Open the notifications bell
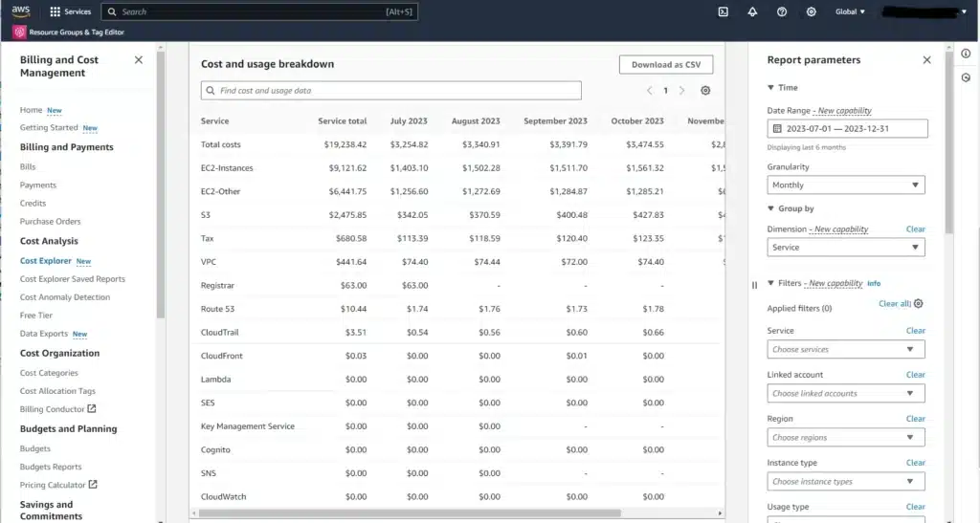This screenshot has width=980, height=523. point(752,11)
